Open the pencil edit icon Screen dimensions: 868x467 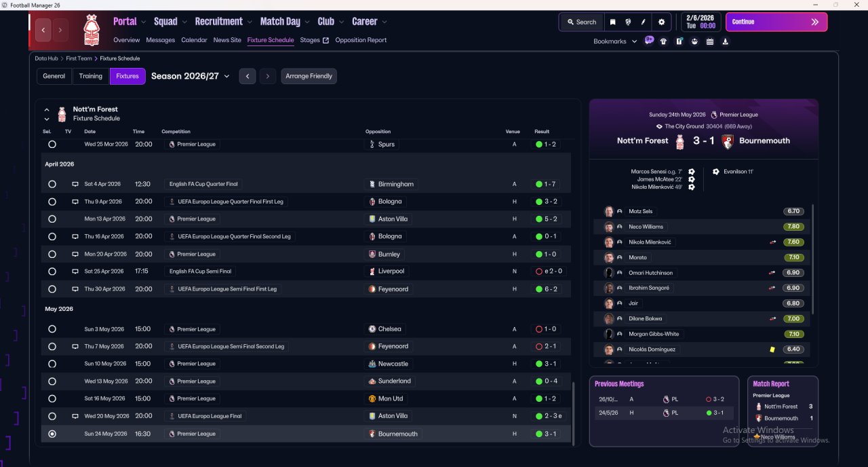coord(644,22)
